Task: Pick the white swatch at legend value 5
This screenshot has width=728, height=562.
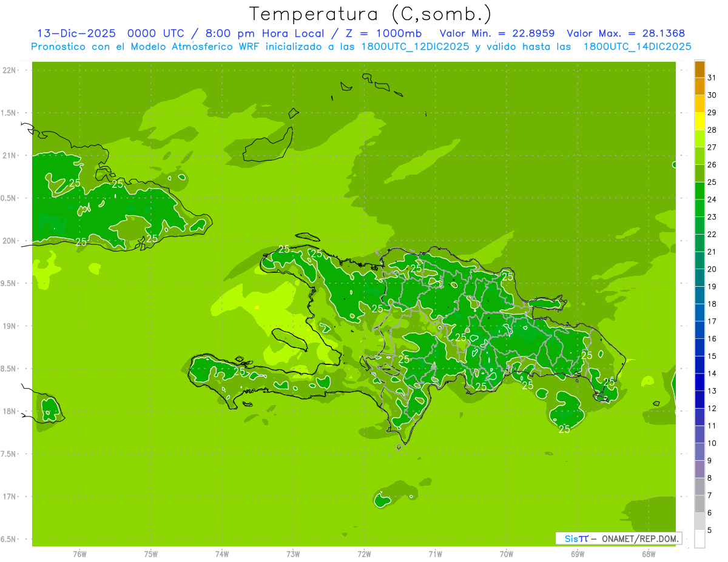Action: [x=699, y=539]
